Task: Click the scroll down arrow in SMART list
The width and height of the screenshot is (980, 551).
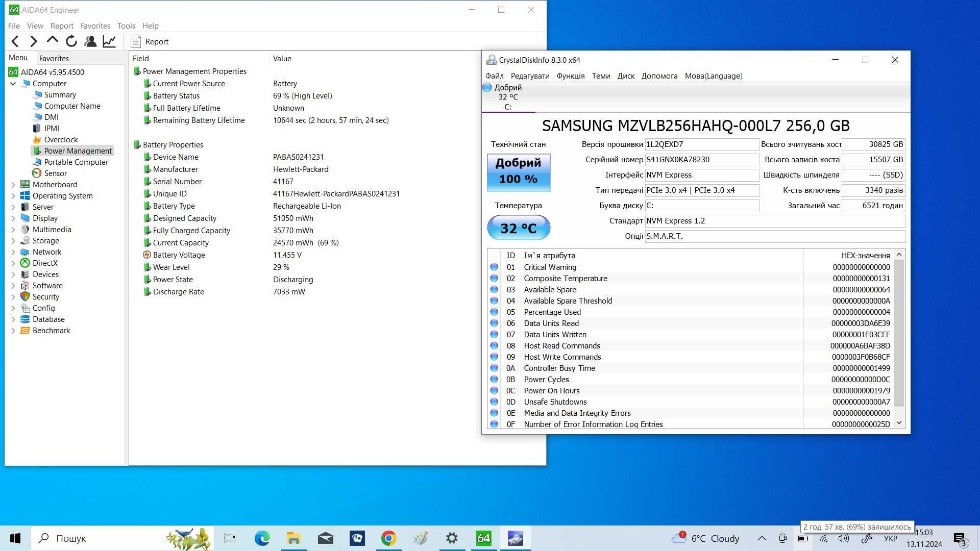Action: point(899,423)
